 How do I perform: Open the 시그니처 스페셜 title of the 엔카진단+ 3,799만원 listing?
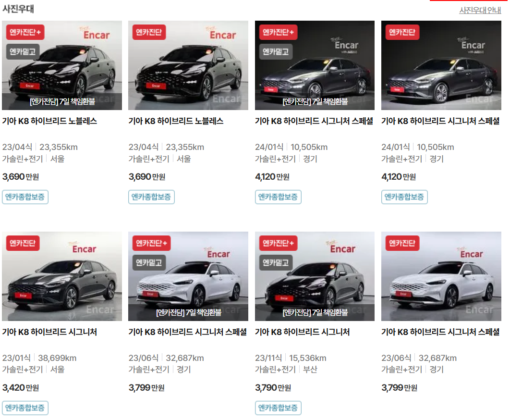coord(188,332)
